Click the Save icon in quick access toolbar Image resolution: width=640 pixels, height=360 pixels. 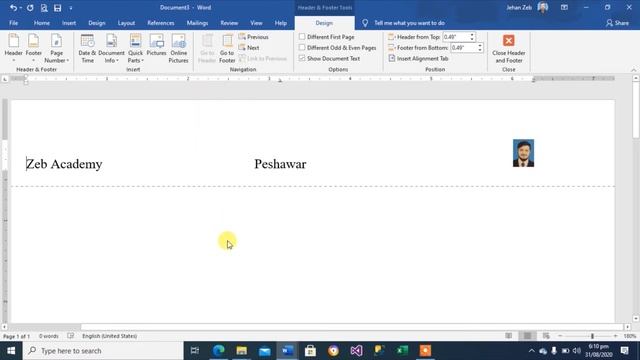click(x=58, y=8)
